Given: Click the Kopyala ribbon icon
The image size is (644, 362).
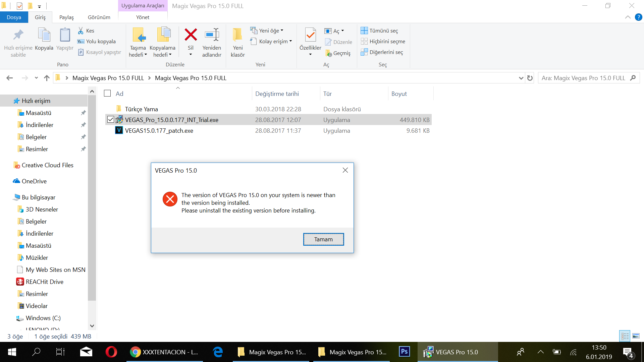Looking at the screenshot, I should [44, 35].
